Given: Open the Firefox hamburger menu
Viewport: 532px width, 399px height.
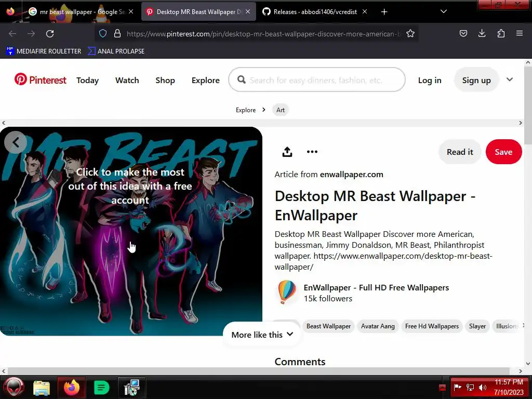Looking at the screenshot, I should coord(519,33).
